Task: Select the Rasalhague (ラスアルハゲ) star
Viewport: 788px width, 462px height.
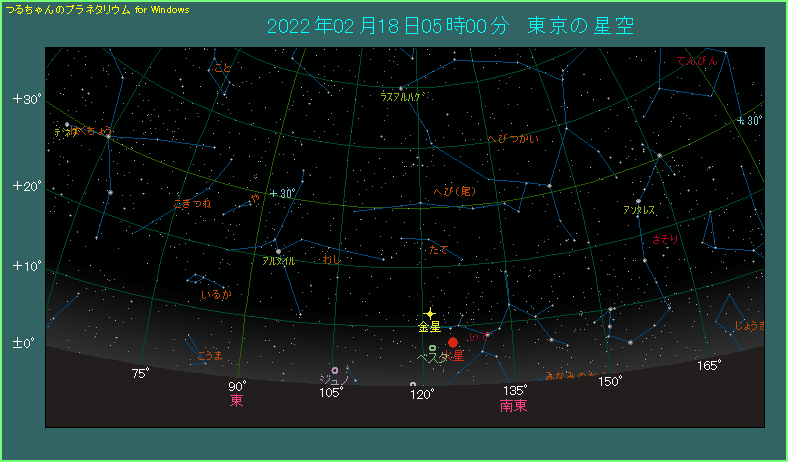Action: pyautogui.click(x=401, y=89)
